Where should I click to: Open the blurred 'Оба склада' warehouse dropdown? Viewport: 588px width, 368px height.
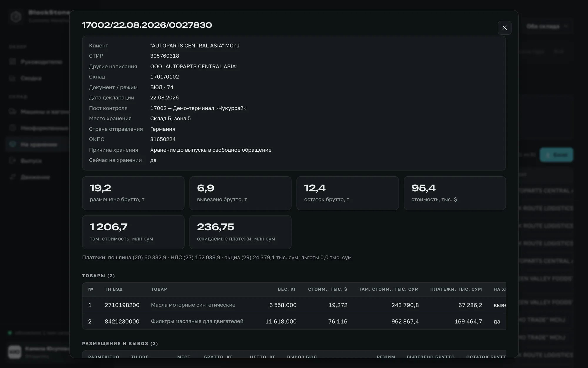point(547,26)
